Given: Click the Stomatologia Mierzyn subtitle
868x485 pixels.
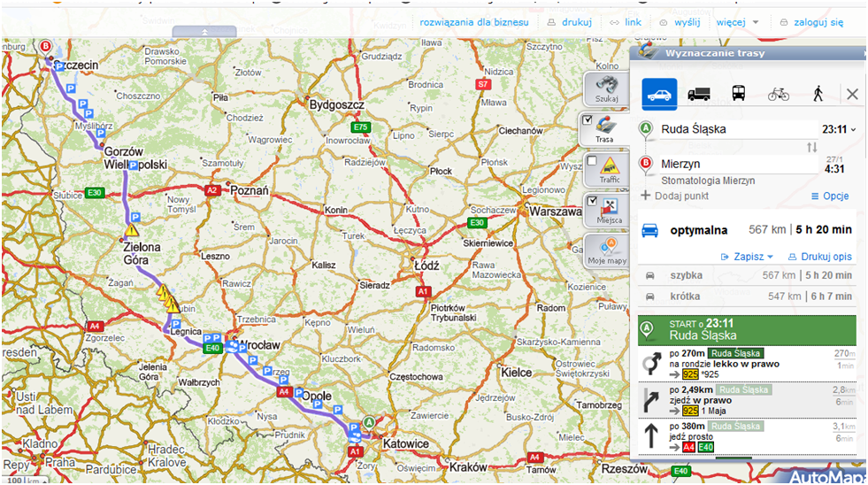Looking at the screenshot, I should click(x=708, y=181).
